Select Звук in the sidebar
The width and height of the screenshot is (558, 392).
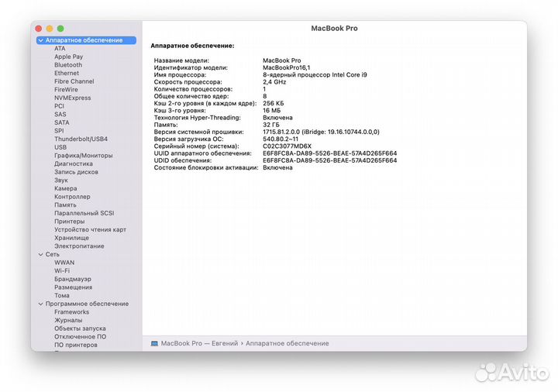tap(61, 180)
